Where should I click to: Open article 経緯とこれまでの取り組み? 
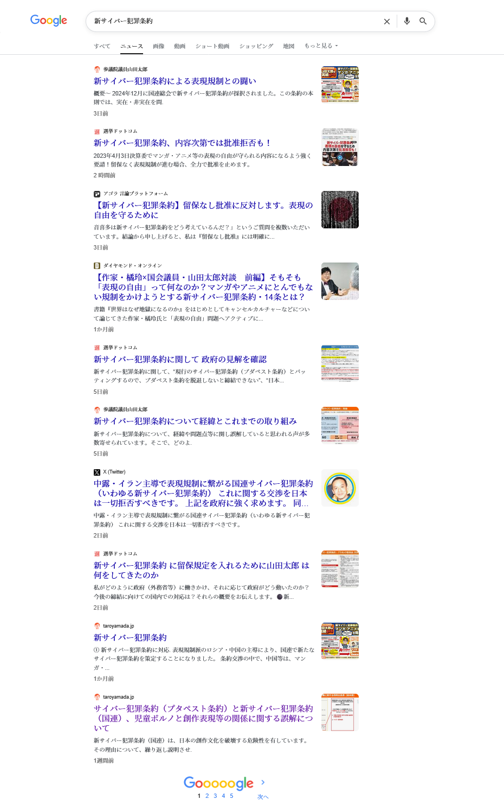tap(195, 421)
